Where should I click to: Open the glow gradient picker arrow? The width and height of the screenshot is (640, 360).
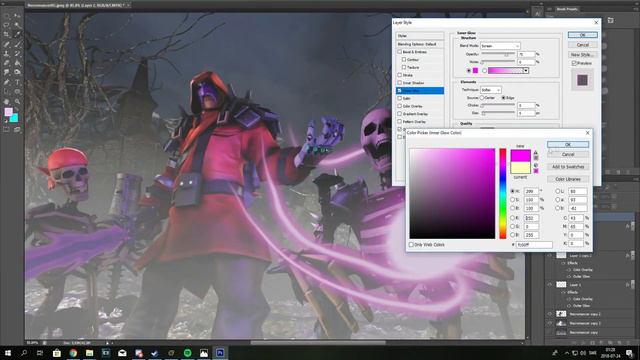click(x=526, y=71)
